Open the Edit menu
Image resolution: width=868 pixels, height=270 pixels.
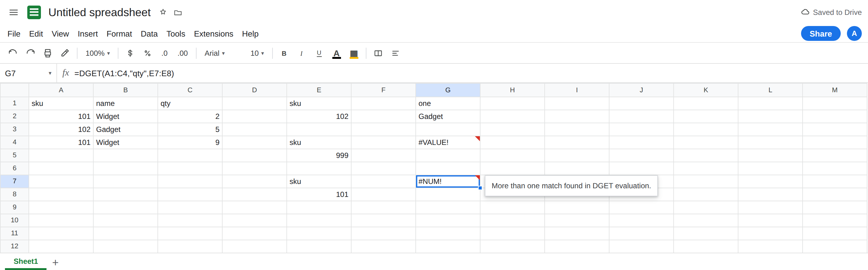(36, 34)
